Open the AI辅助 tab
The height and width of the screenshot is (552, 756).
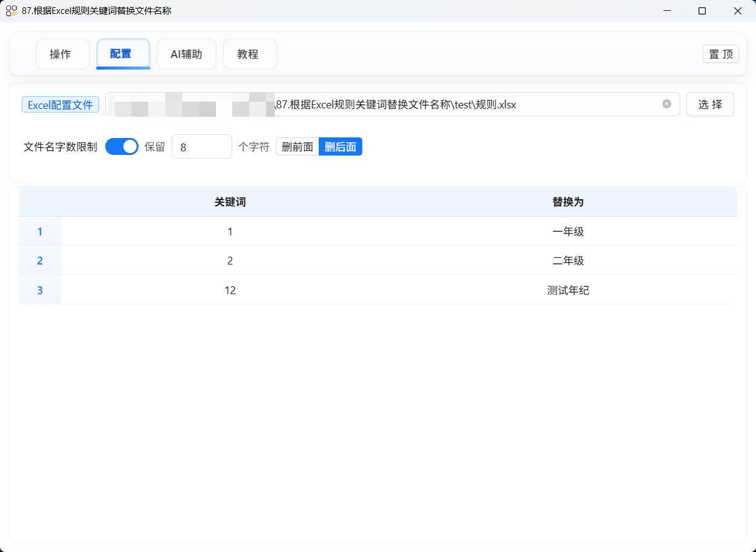point(186,53)
